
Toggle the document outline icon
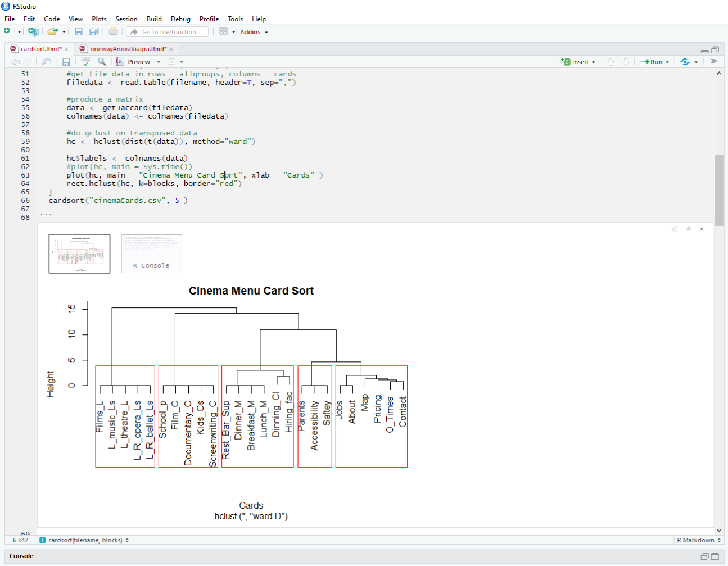[713, 62]
